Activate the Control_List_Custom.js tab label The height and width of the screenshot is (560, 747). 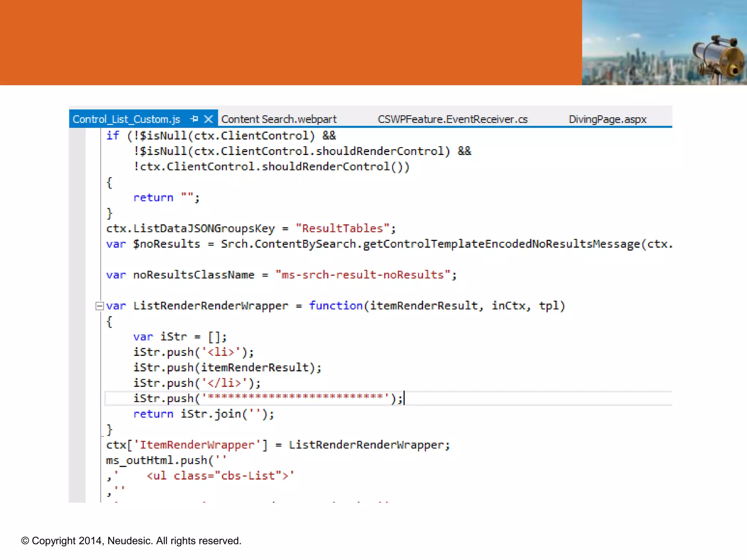[126, 119]
